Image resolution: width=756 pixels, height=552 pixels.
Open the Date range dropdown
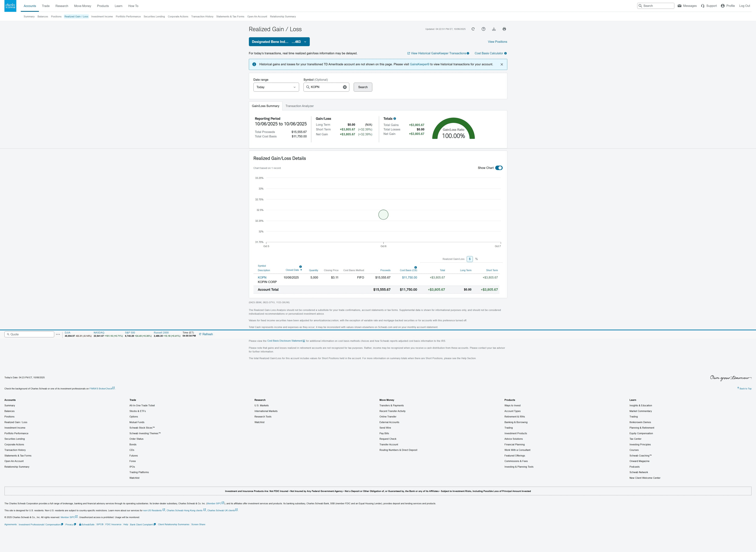point(276,87)
